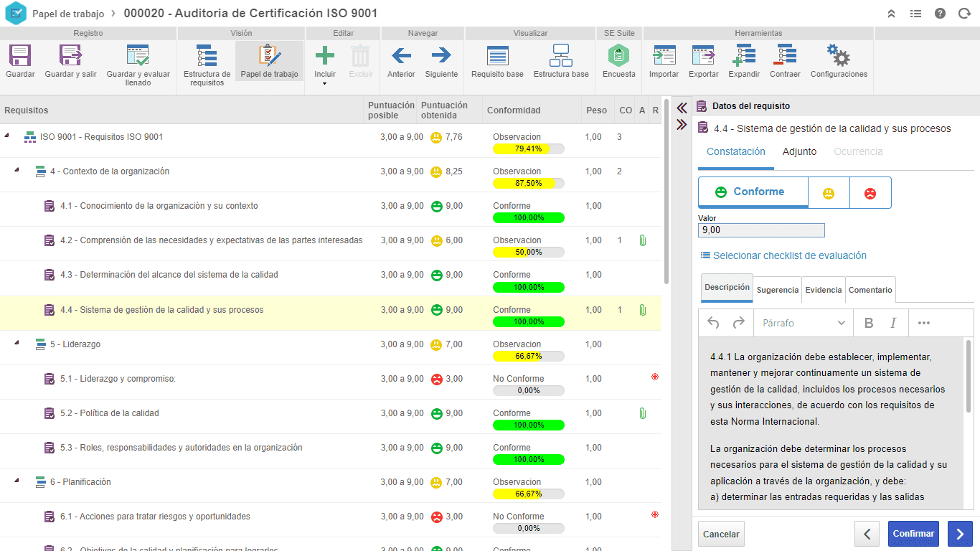
Task: Open more editor options ellipsis
Action: point(924,323)
